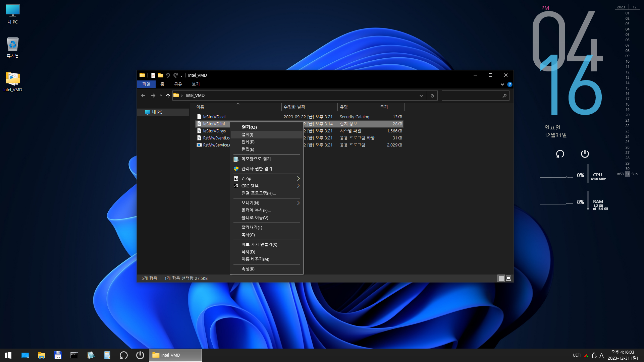Click the new folder icon in title bar
The image size is (644, 362).
coord(160,75)
